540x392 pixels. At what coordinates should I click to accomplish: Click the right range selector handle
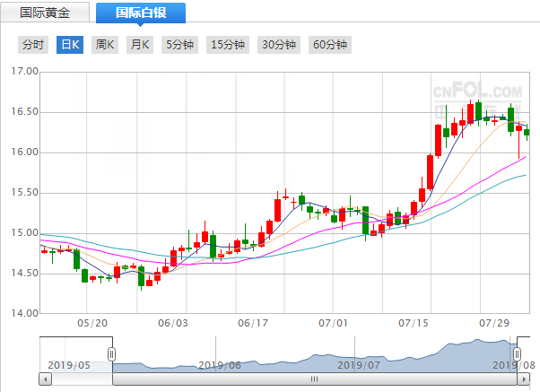coord(517,354)
